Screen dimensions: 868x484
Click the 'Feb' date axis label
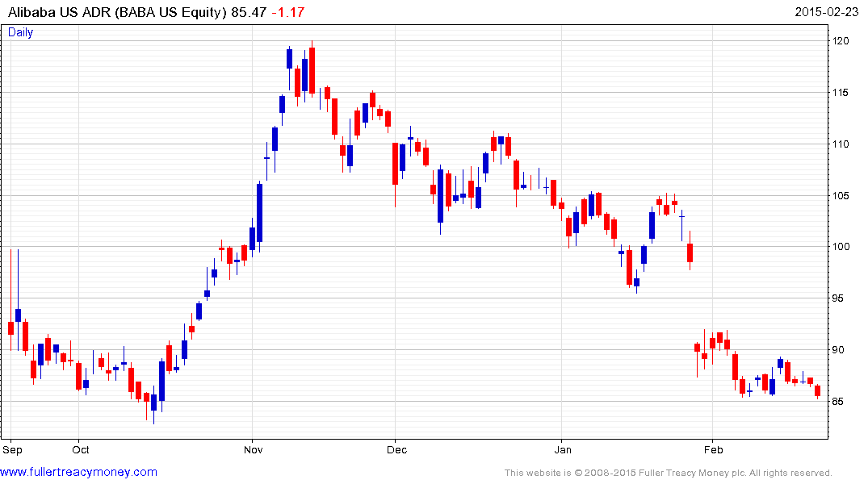click(x=713, y=449)
